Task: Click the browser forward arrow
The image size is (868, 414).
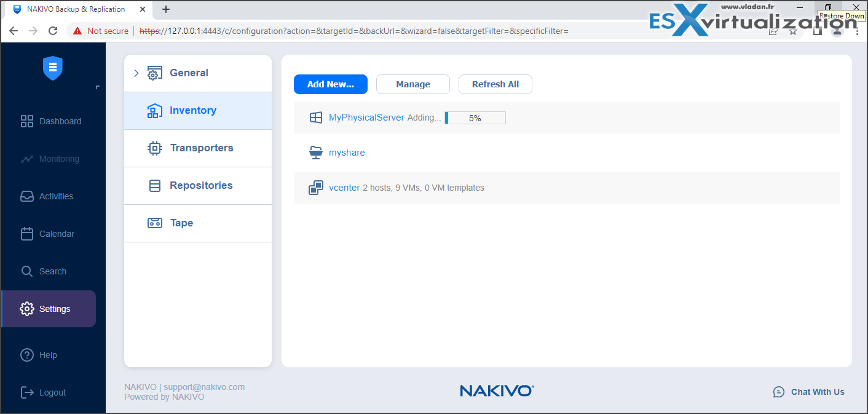Action: coord(33,31)
